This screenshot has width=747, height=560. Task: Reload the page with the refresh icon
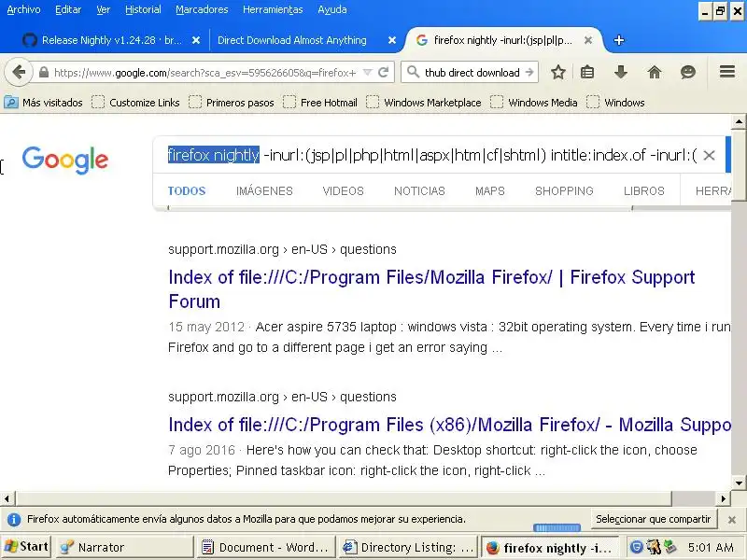tap(383, 73)
